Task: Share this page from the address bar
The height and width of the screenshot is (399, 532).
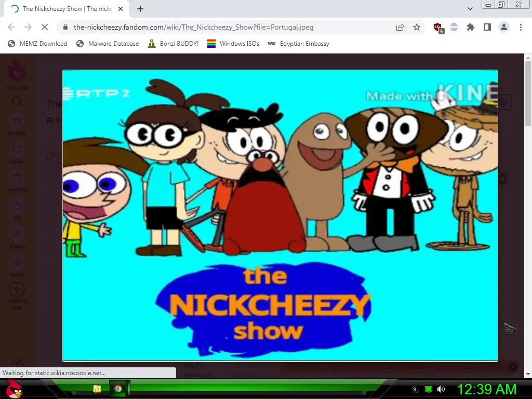Action: [400, 27]
